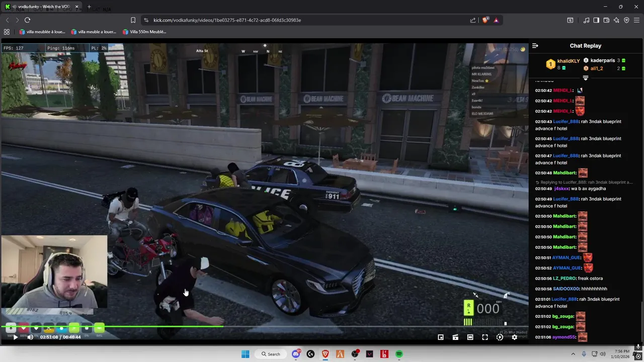Open video player settings gear
644x362 pixels.
[514, 337]
